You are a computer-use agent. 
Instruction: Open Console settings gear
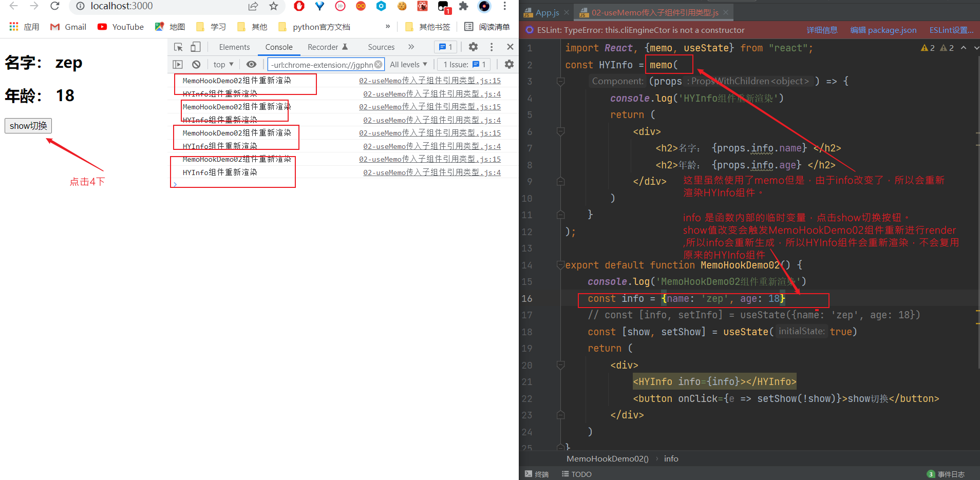click(509, 65)
